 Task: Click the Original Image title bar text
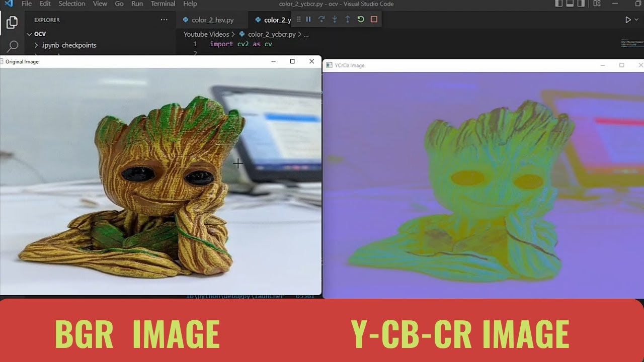(x=22, y=62)
